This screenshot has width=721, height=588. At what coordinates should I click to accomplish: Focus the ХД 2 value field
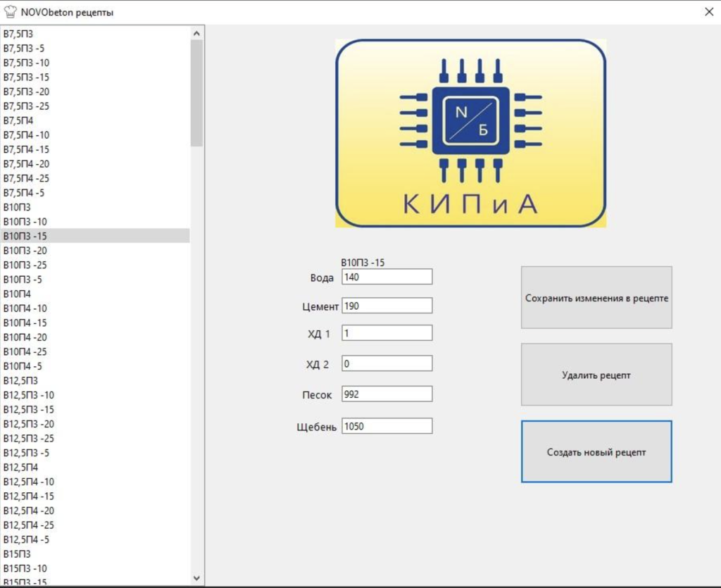click(387, 364)
